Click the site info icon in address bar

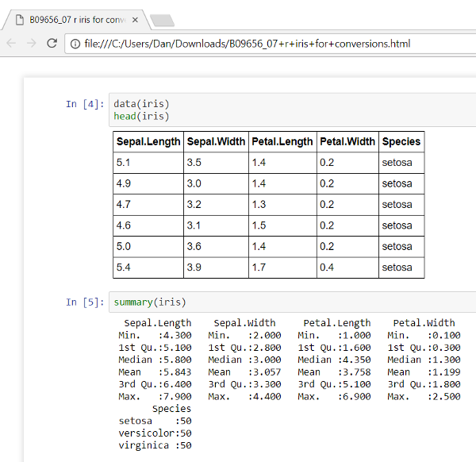tap(75, 44)
